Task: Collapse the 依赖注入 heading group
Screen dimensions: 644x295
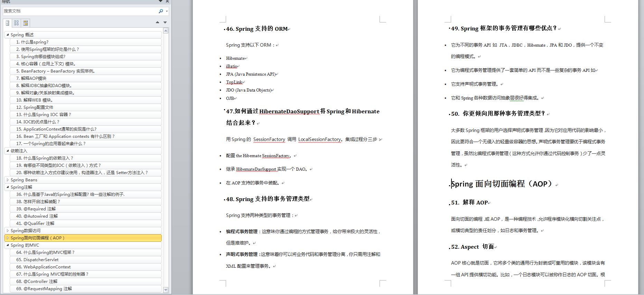Action: click(8, 151)
